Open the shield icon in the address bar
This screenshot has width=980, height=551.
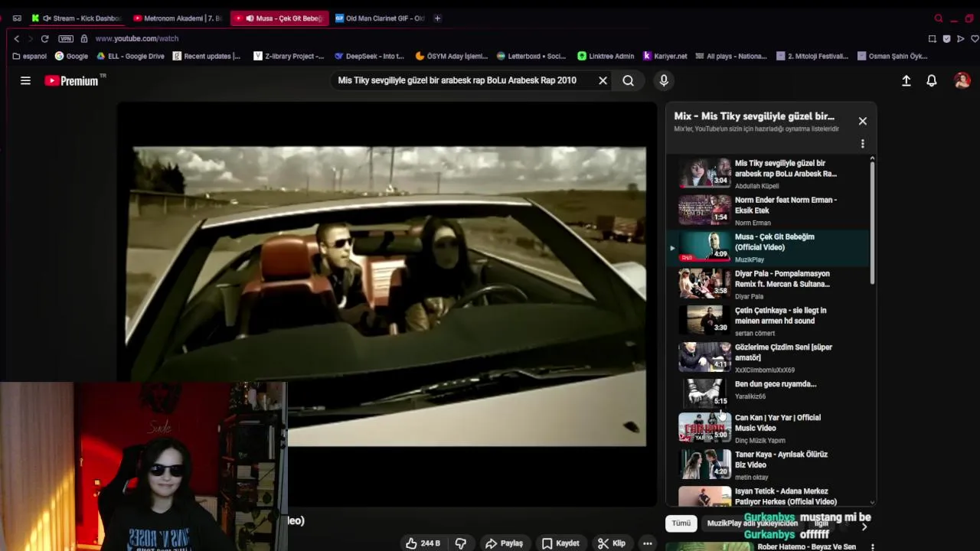click(x=946, y=38)
